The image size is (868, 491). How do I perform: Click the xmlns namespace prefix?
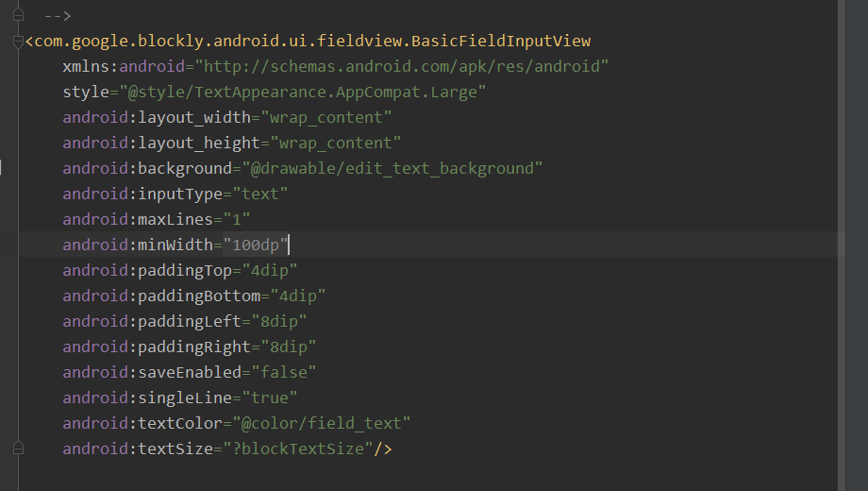[x=86, y=66]
